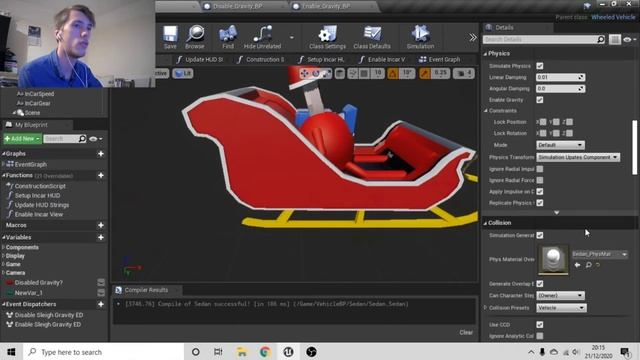The image size is (640, 360).
Task: Add a new function with plus icon
Action: [100, 176]
